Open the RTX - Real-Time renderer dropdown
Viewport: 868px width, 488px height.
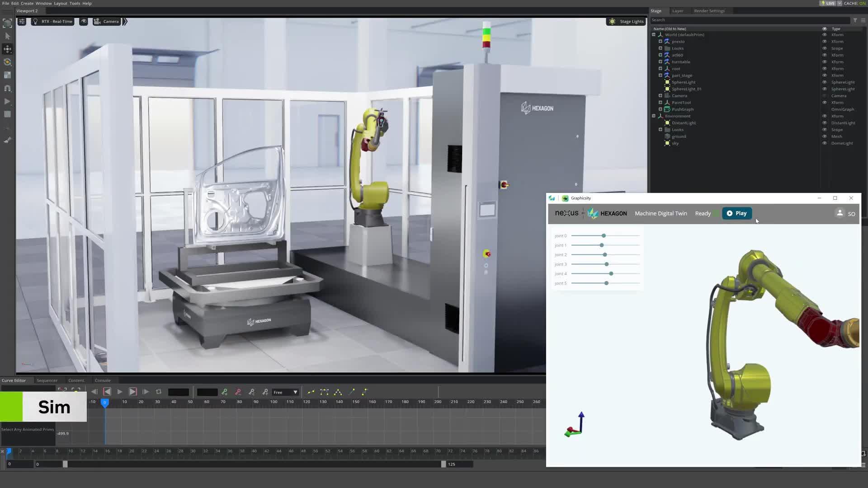click(52, 21)
